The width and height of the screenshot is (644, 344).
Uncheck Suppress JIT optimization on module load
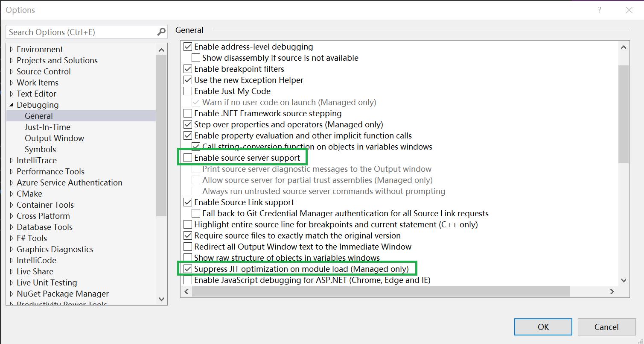(x=188, y=269)
